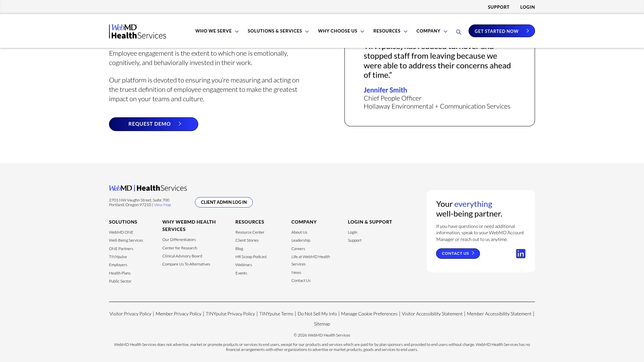Click the WebMD Health Services header logo
Image resolution: width=644 pixels, height=362 pixels.
pos(138,31)
